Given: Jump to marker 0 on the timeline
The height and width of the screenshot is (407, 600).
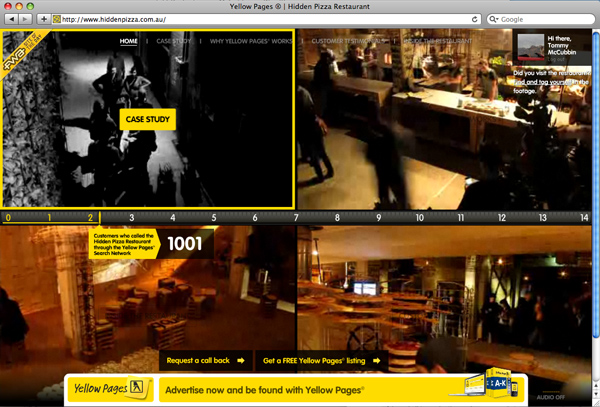Looking at the screenshot, I should (x=8, y=218).
